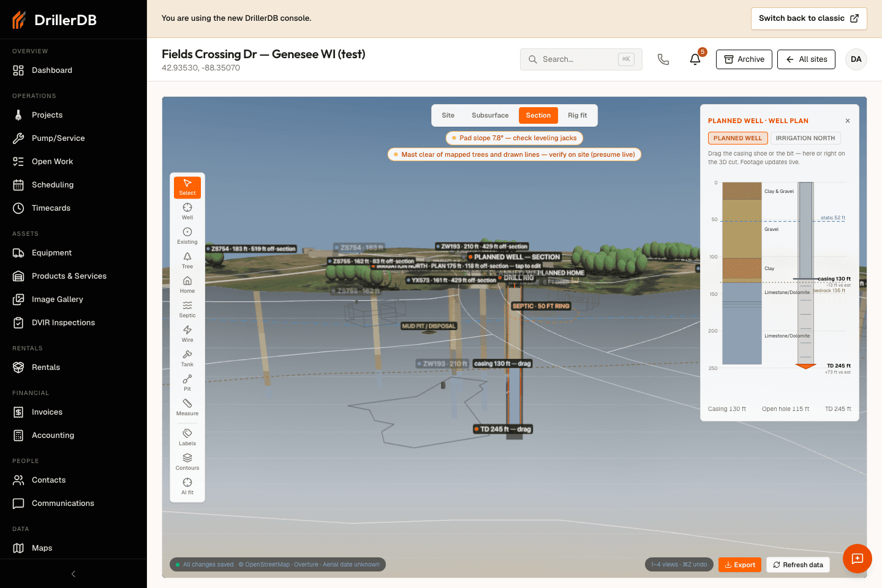882x588 pixels.
Task: Click the Archive button
Action: [x=744, y=59]
